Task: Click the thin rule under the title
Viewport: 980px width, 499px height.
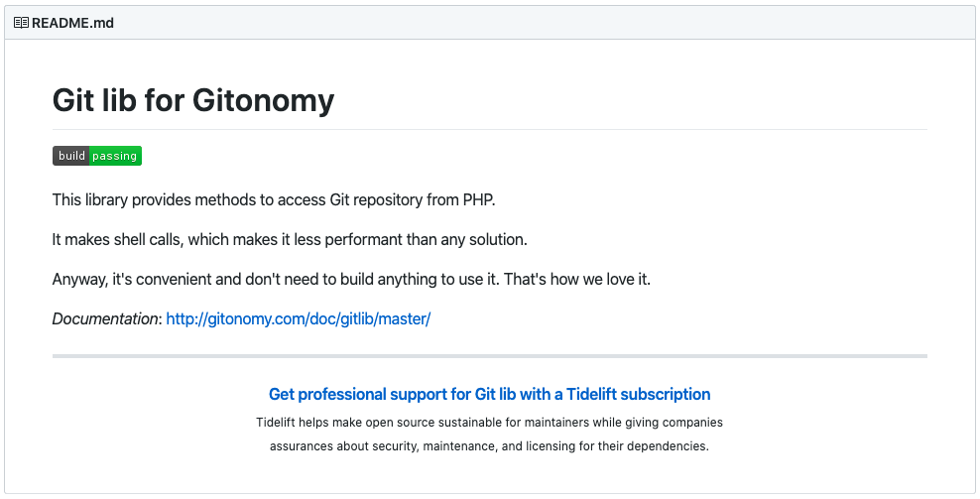Action: 489,129
